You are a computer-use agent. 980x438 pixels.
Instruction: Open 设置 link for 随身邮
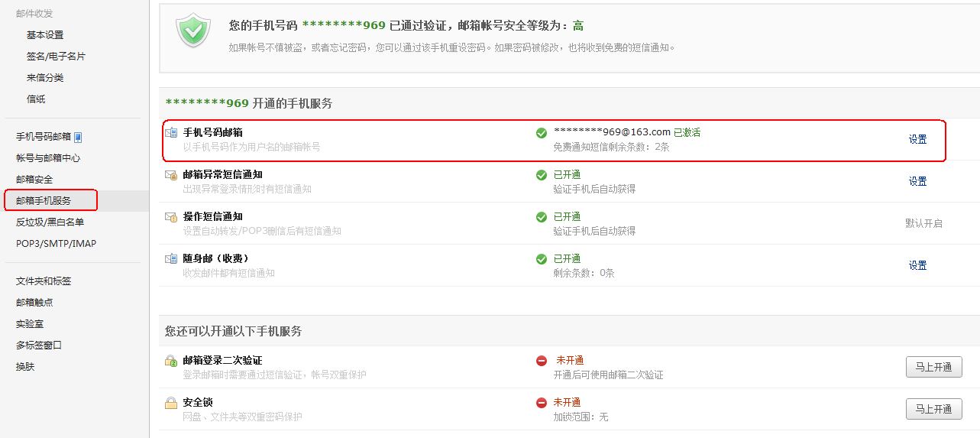pyautogui.click(x=917, y=265)
